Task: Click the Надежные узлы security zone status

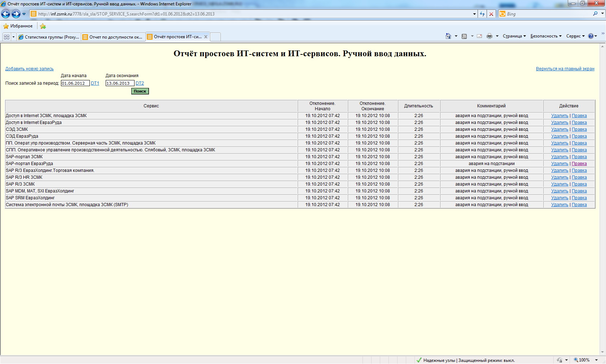Action: pos(465,360)
